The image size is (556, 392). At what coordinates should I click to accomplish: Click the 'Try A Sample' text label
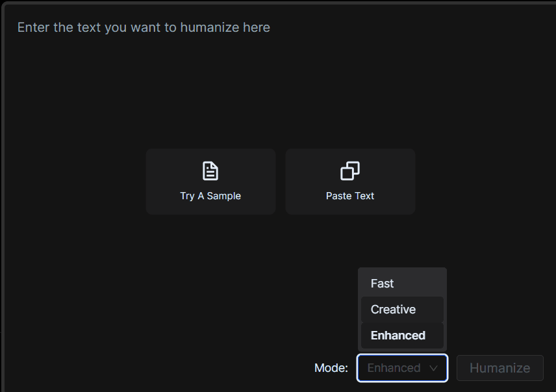210,196
